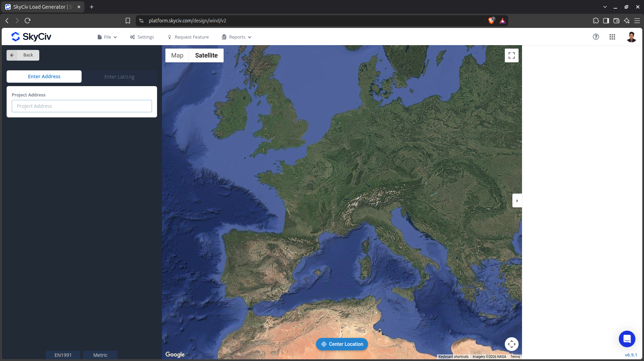The width and height of the screenshot is (644, 361).
Task: Click the v6.9.1 version label
Action: point(631,355)
